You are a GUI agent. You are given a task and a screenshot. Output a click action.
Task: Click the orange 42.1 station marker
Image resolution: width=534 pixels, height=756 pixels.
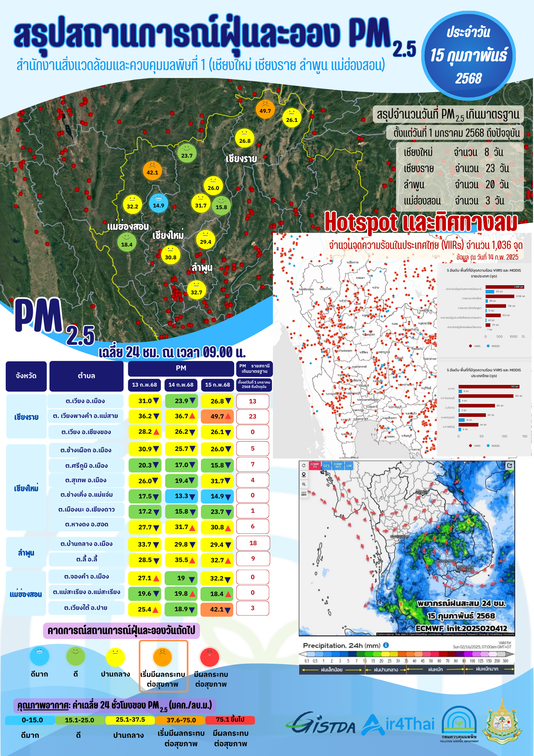[x=152, y=170]
